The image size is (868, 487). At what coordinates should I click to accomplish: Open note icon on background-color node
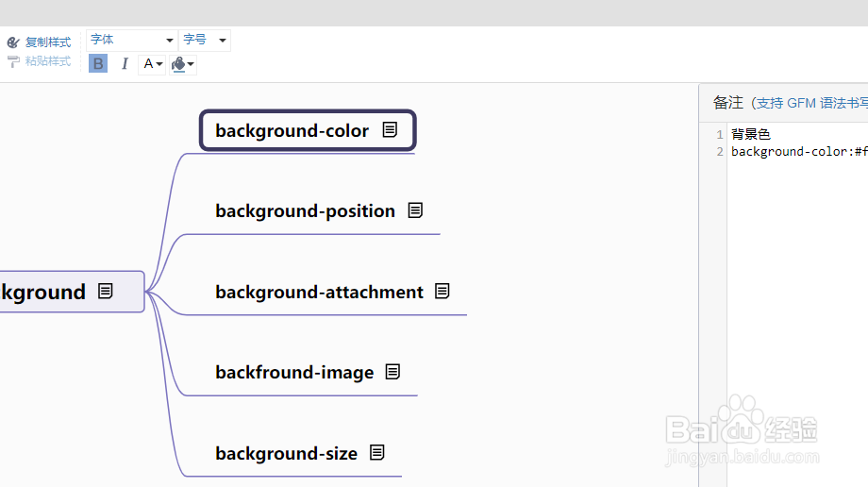coord(390,130)
